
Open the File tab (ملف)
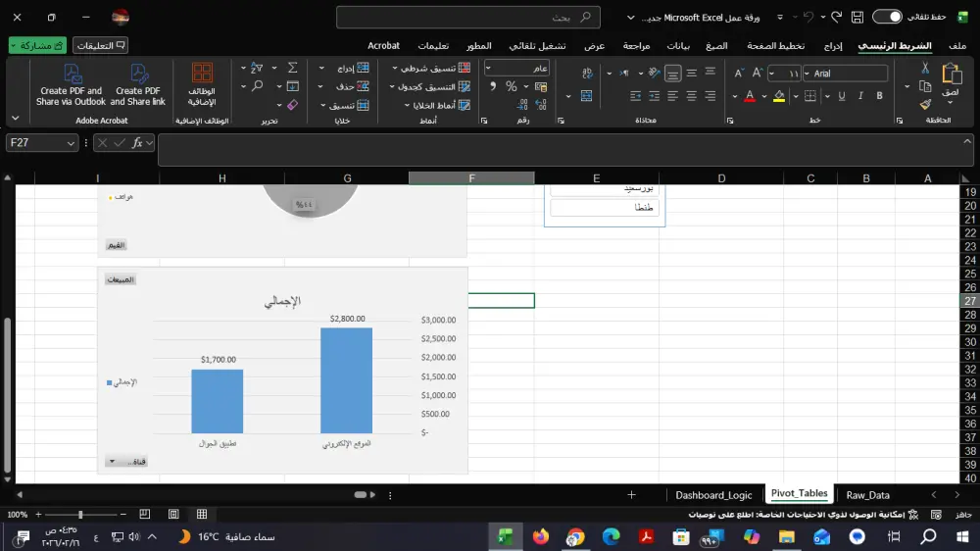pos(956,46)
